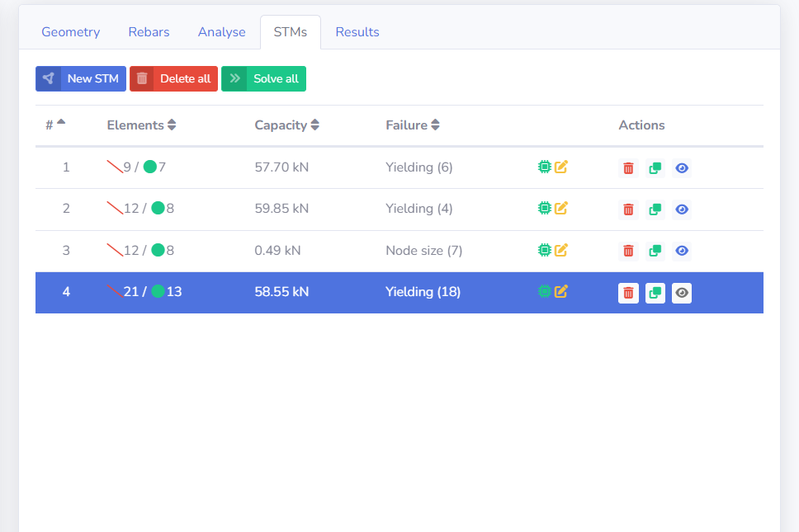Sort the table by Elements column
Viewport: 799px width, 532px height.
point(171,125)
